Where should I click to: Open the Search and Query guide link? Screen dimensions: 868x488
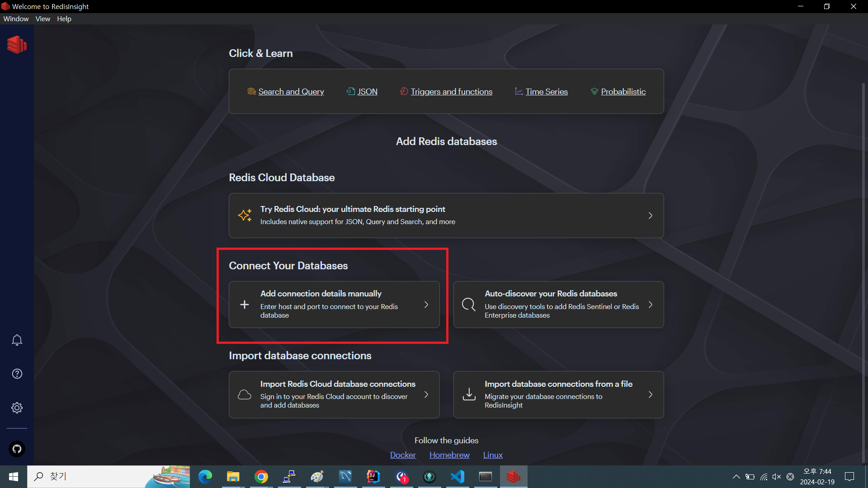(291, 91)
